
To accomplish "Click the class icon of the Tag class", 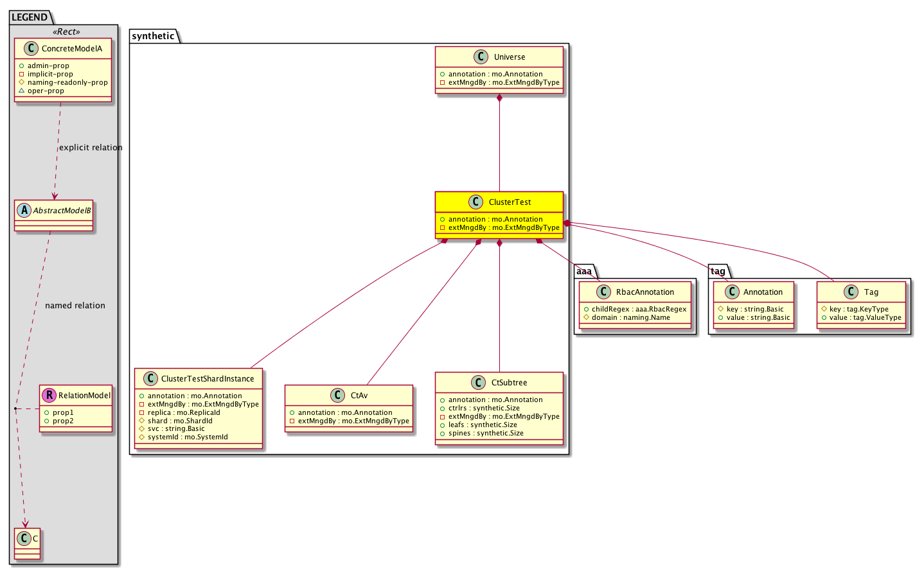I will 851,292.
